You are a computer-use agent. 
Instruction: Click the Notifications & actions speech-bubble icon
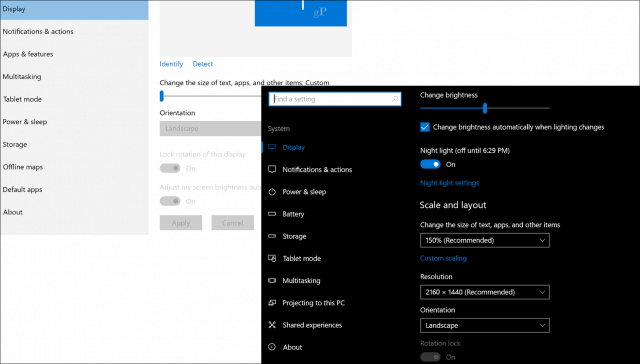(x=272, y=169)
